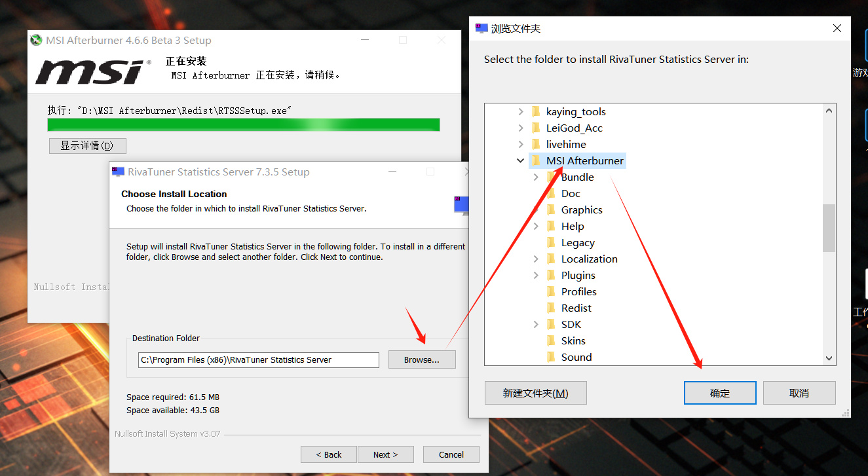Click the RivaTuner Statistics Server Setup title icon
The image size is (868, 476).
click(119, 172)
